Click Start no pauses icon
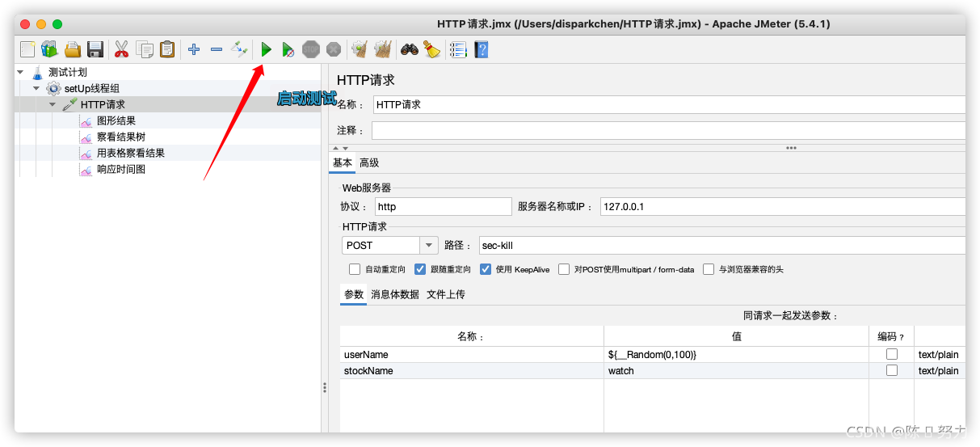980x447 pixels. coord(288,49)
